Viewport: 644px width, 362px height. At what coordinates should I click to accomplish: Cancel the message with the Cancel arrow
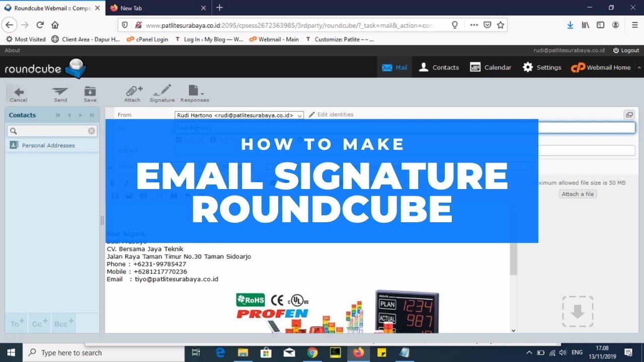pos(19,94)
